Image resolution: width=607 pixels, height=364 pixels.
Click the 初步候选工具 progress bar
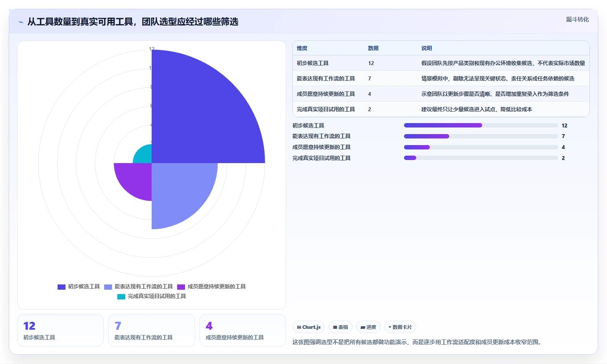coord(481,125)
